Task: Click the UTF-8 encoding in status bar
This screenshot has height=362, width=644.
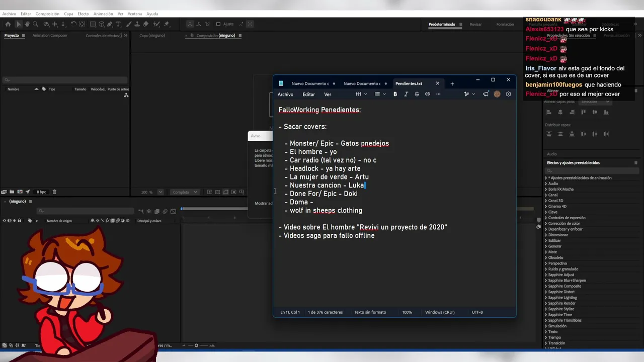Action: (477, 312)
